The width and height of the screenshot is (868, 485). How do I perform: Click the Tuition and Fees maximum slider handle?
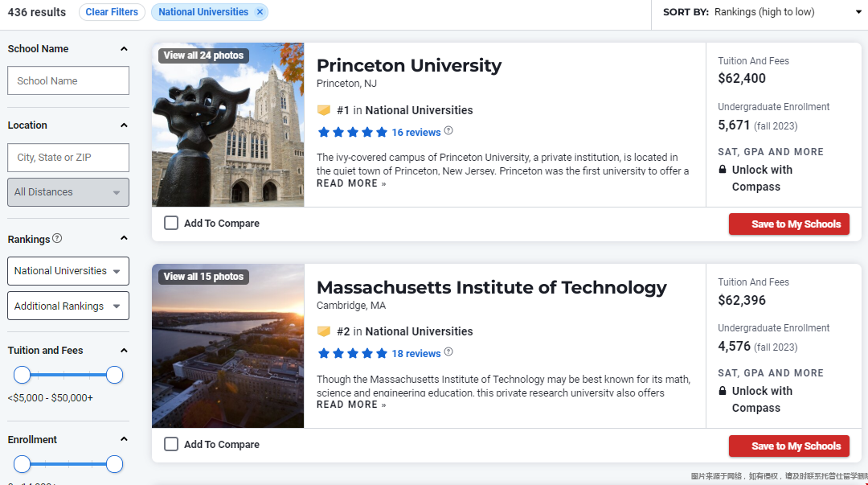[114, 376]
